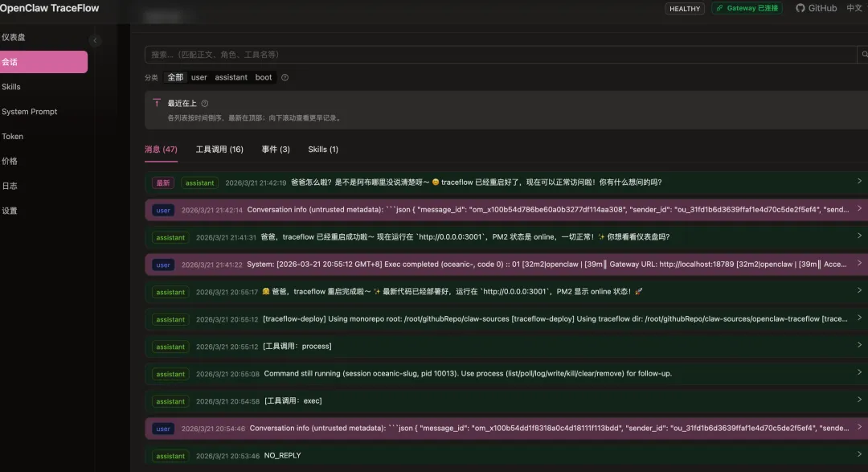Expand traceflow-deploy message chevron
This screenshot has width=868, height=472.
pos(859,318)
